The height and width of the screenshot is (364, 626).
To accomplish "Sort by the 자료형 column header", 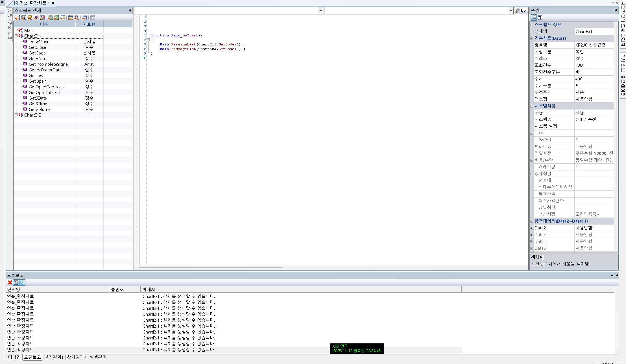I will (89, 24).
